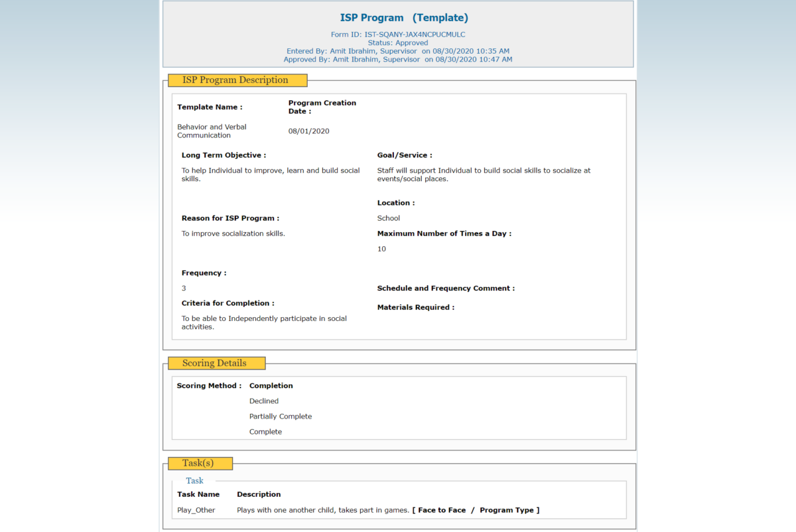Click the Location value School
The height and width of the screenshot is (532, 796).
pos(389,218)
